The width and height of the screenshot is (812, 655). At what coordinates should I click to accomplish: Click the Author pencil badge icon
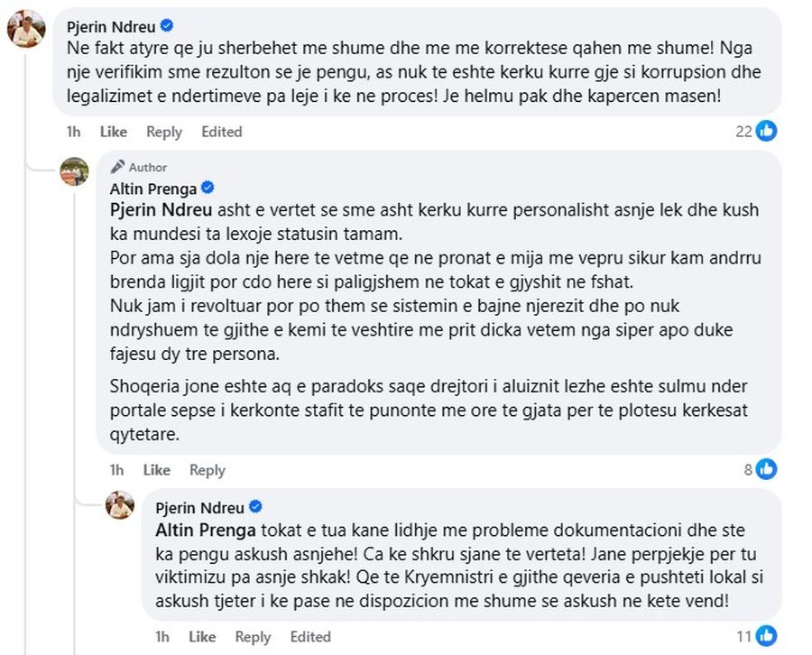click(117, 167)
